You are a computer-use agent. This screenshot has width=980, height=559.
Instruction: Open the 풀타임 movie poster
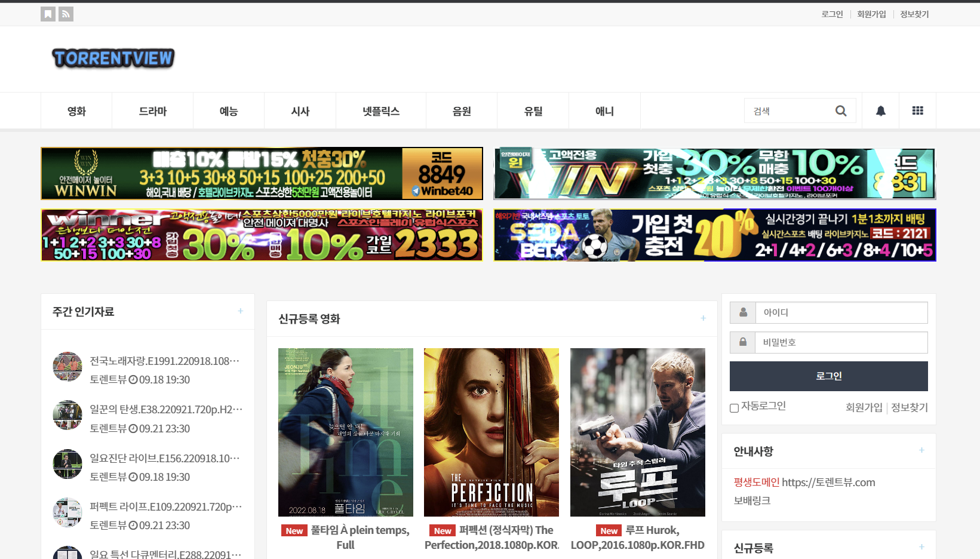[x=346, y=432]
